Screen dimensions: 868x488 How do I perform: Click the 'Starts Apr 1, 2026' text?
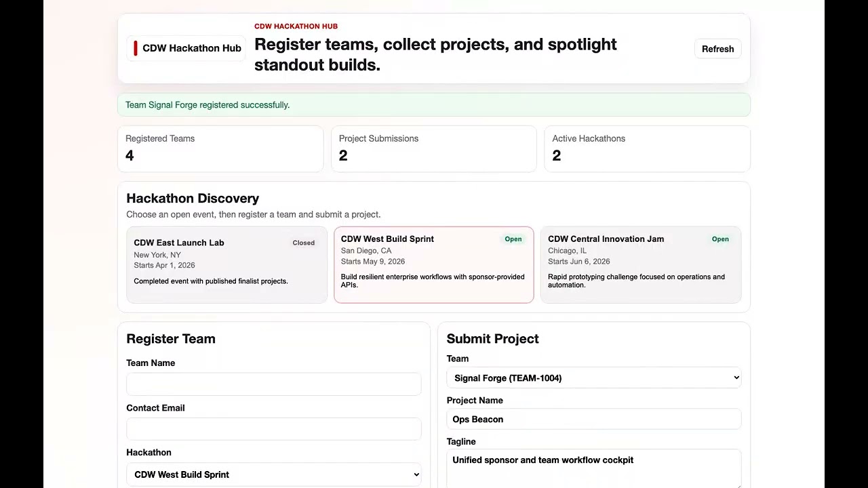pyautogui.click(x=164, y=266)
